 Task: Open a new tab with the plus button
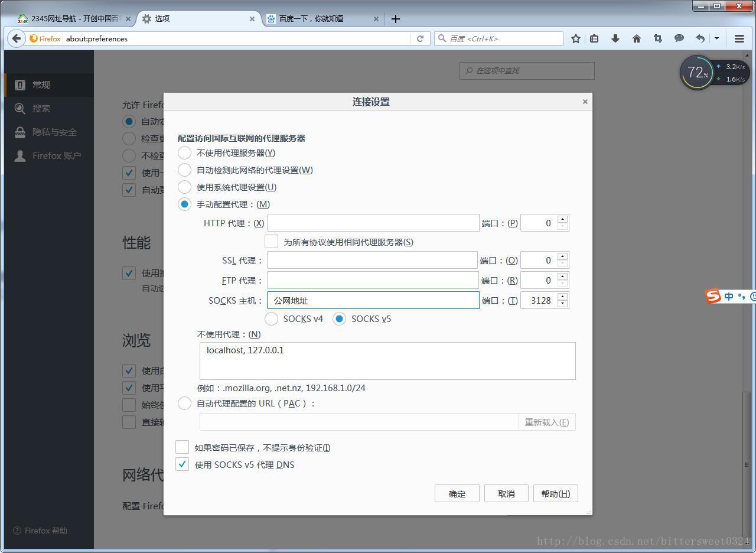(x=396, y=19)
